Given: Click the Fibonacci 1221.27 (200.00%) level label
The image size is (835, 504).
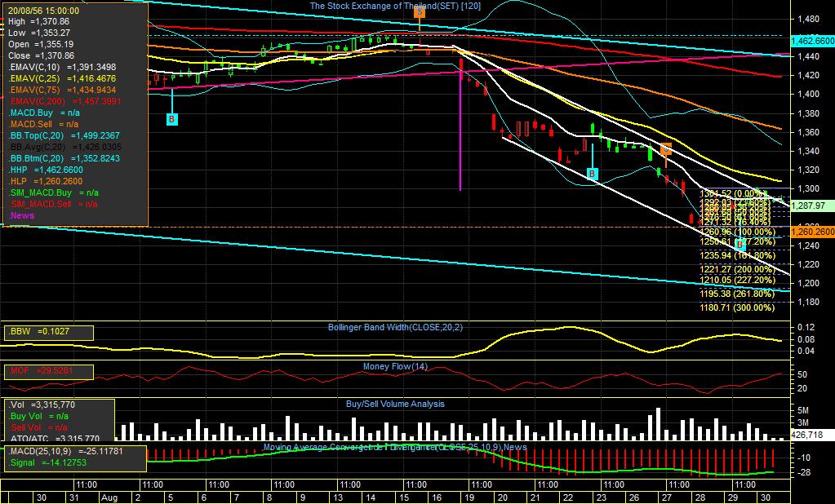Looking at the screenshot, I should click(x=738, y=269).
